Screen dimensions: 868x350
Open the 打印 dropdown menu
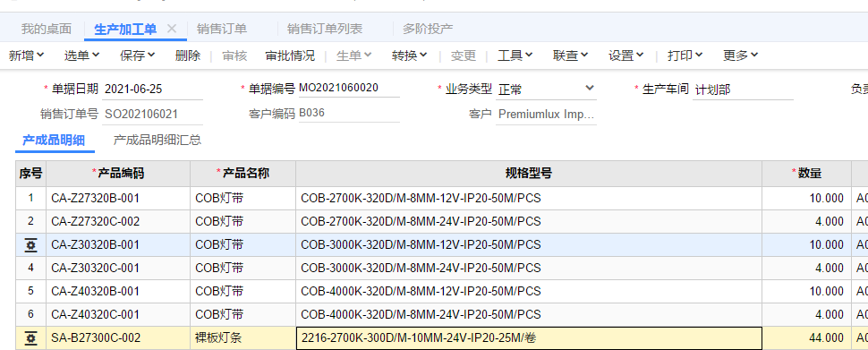point(685,55)
